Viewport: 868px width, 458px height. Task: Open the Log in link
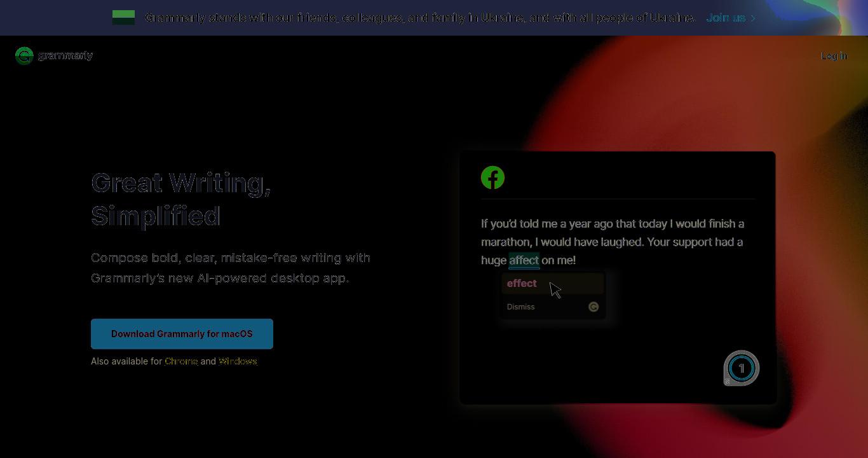click(x=834, y=56)
